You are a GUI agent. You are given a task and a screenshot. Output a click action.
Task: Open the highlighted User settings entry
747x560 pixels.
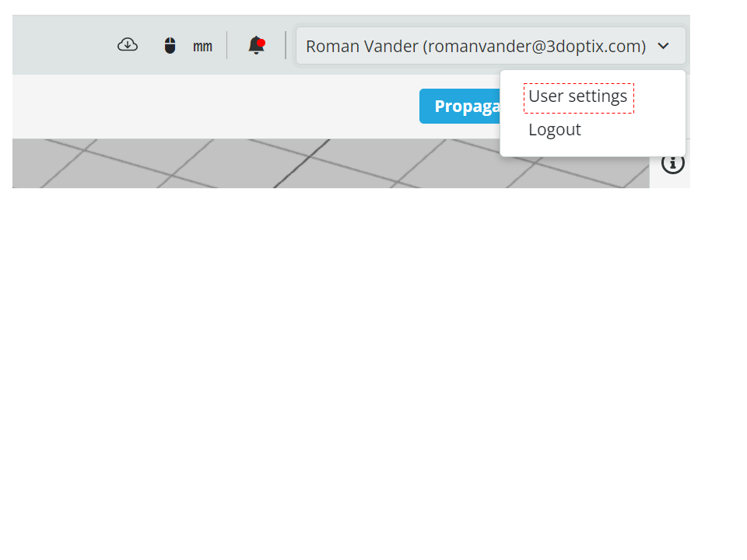pyautogui.click(x=578, y=98)
